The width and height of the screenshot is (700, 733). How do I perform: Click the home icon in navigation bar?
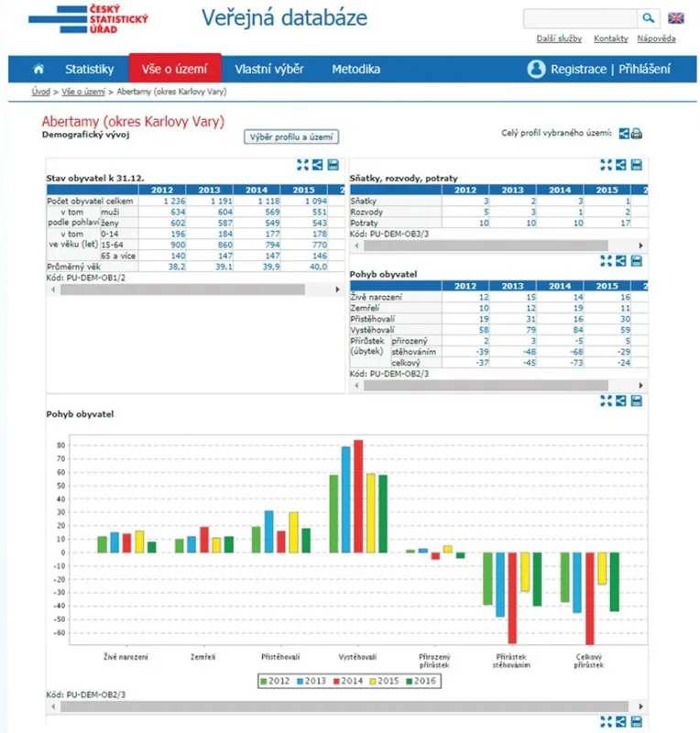tap(38, 70)
